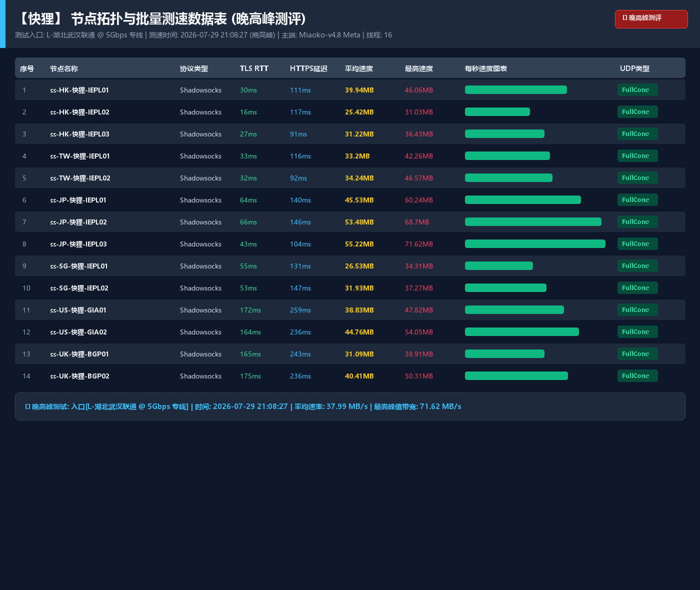Click the row number 13 cell

pyautogui.click(x=26, y=354)
